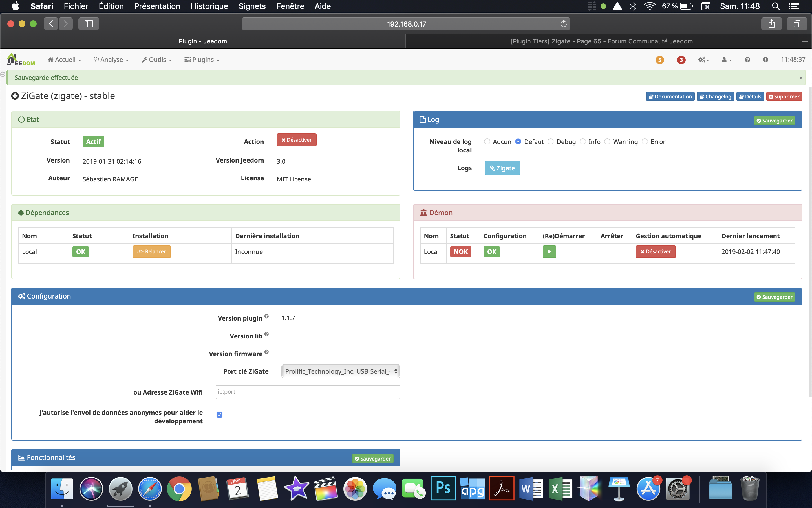Open the help question mark icon

[747, 60]
